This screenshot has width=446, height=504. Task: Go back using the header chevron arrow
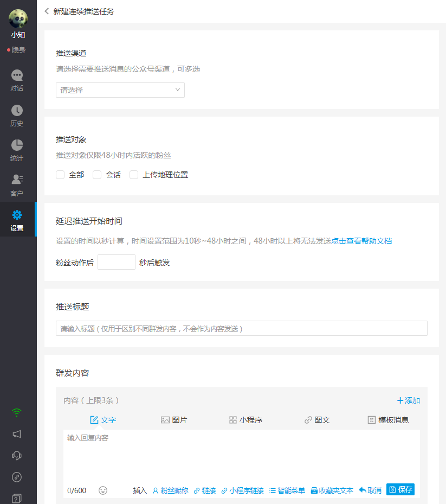(x=47, y=11)
